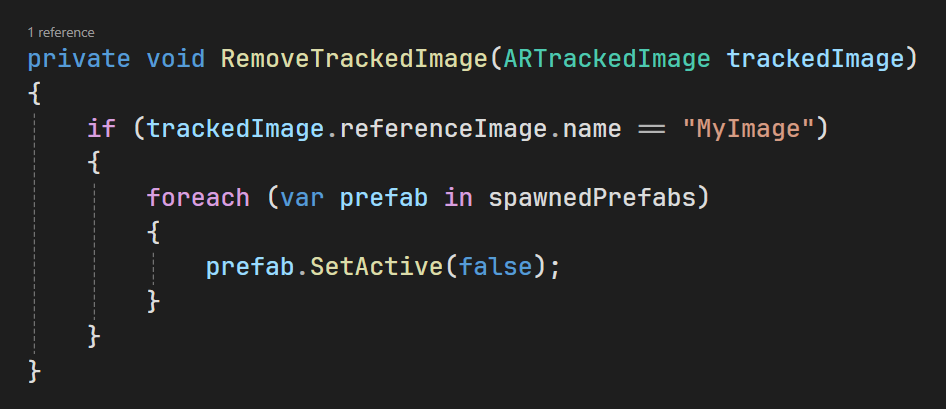The image size is (946, 409).
Task: Click the void return type
Action: click(x=176, y=59)
